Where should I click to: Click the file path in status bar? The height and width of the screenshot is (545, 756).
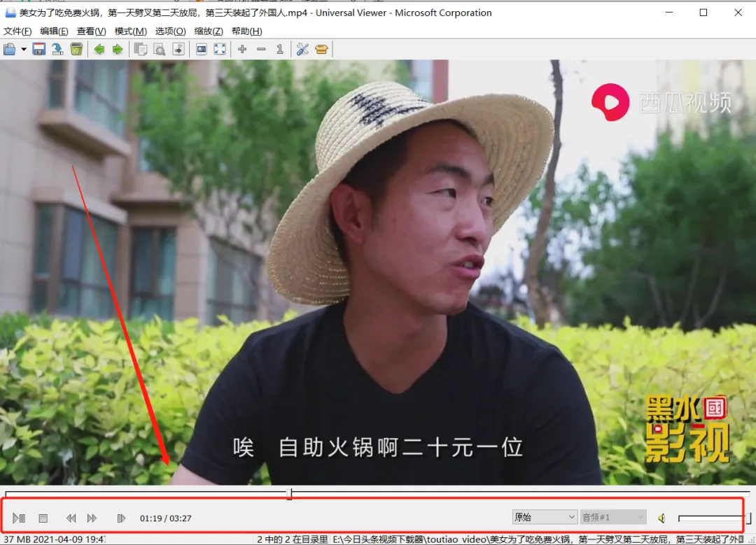pyautogui.click(x=538, y=539)
